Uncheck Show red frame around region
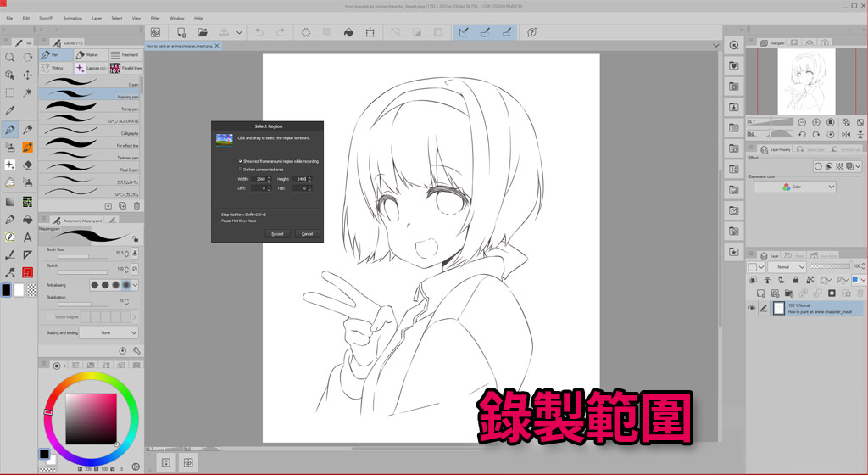 click(x=241, y=160)
